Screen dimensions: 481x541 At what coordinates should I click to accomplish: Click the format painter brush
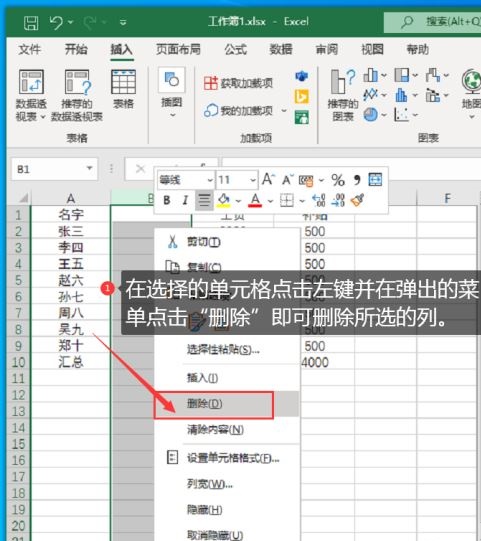(x=357, y=200)
